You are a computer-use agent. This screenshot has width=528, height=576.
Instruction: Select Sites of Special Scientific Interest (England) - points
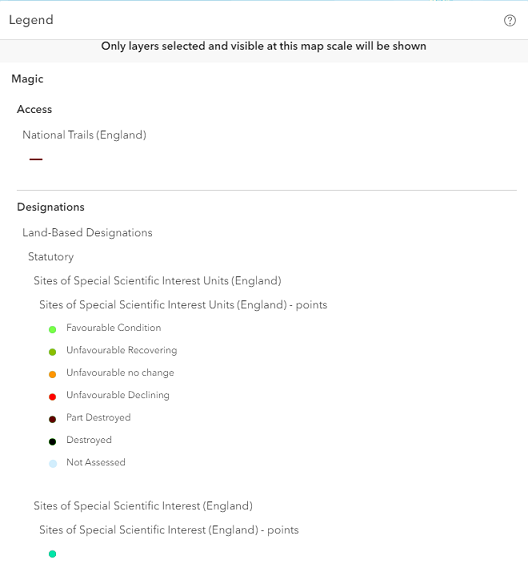click(169, 530)
